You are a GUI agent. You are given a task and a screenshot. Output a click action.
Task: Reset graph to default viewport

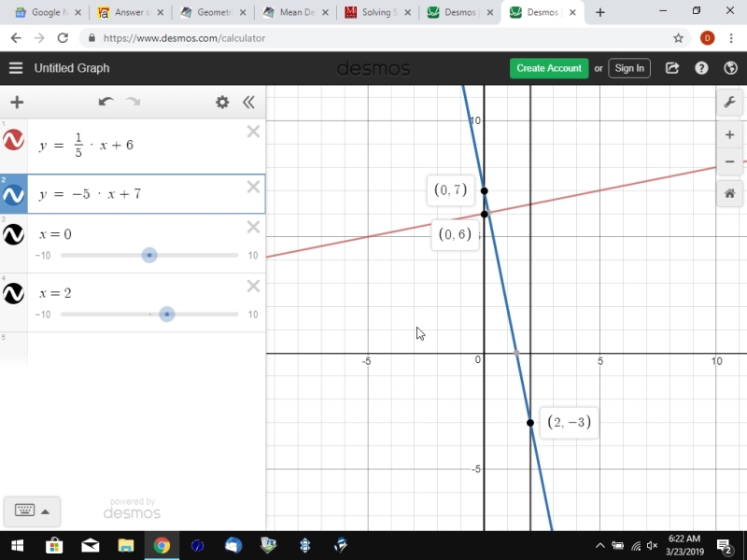coord(729,193)
